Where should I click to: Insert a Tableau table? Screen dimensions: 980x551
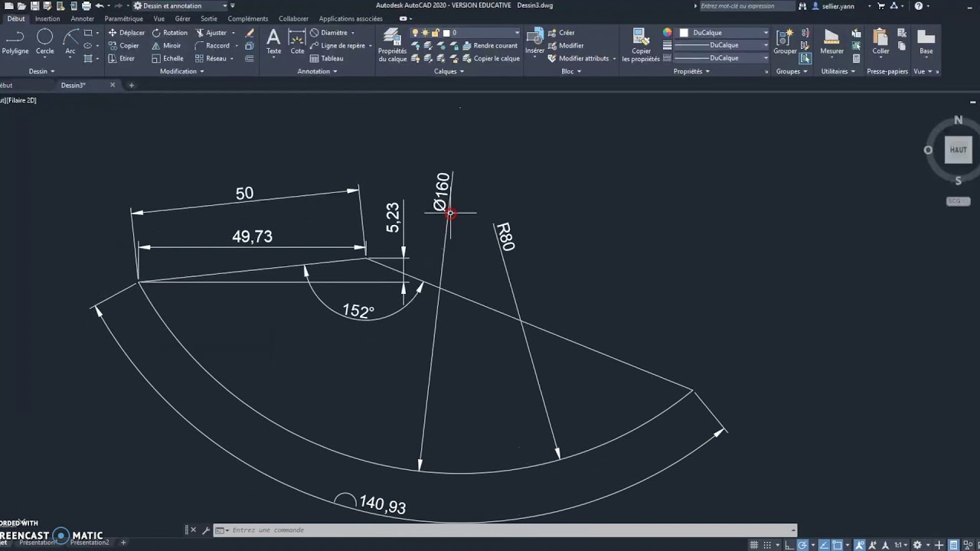[326, 59]
